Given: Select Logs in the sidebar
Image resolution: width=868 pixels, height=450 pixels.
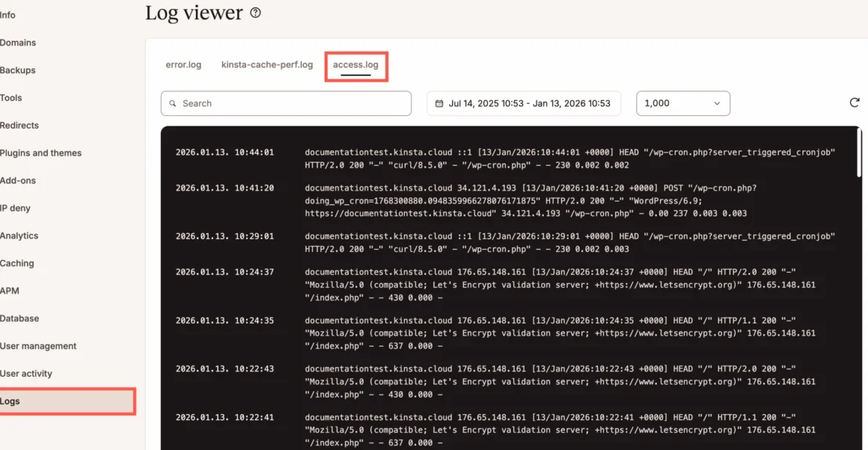Looking at the screenshot, I should pyautogui.click(x=67, y=401).
